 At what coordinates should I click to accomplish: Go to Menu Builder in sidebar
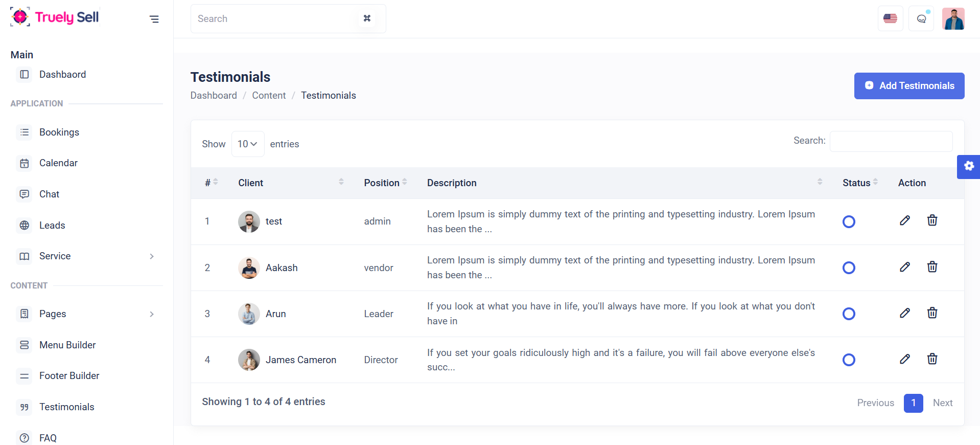click(67, 345)
